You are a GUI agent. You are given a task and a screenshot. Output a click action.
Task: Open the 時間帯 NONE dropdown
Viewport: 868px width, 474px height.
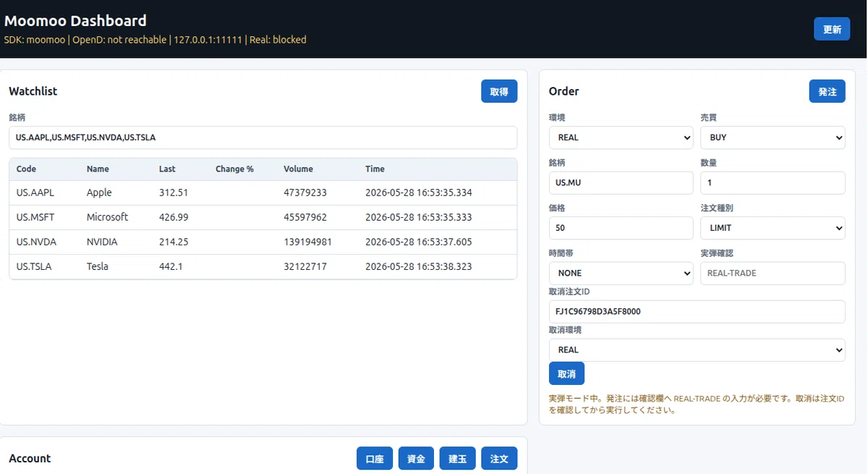pyautogui.click(x=621, y=273)
